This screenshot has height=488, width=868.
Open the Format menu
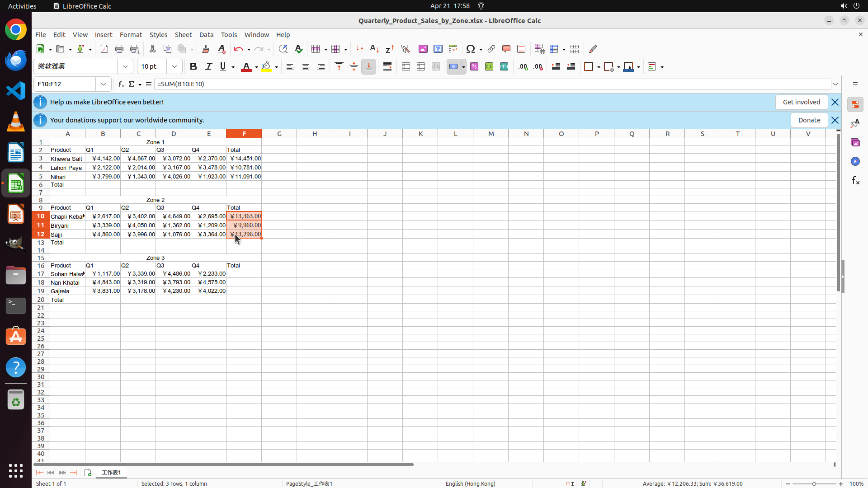click(131, 35)
